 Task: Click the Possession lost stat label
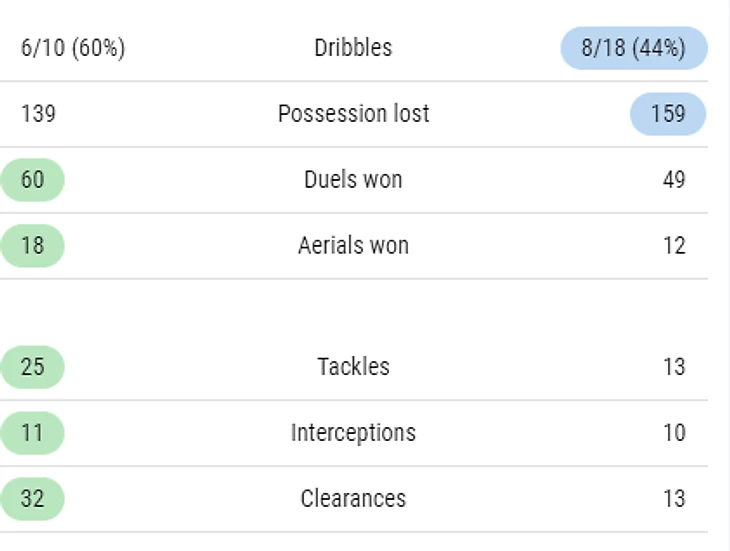353,114
